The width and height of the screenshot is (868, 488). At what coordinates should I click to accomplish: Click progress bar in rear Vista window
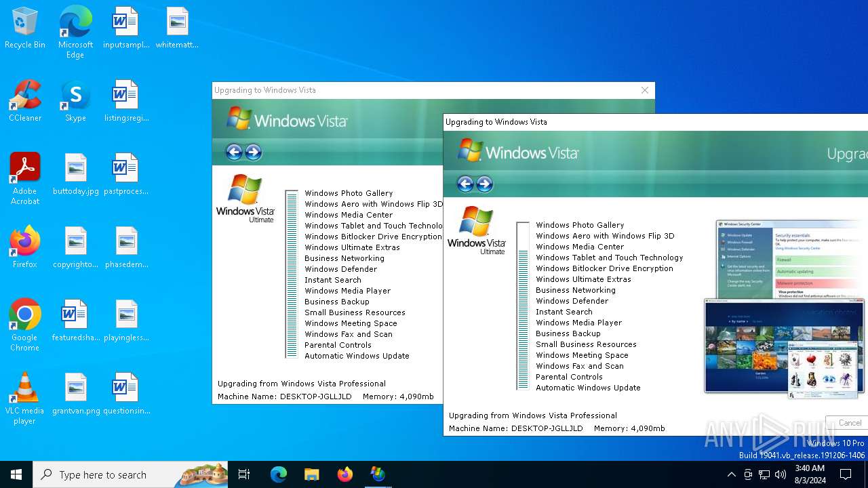click(x=292, y=274)
